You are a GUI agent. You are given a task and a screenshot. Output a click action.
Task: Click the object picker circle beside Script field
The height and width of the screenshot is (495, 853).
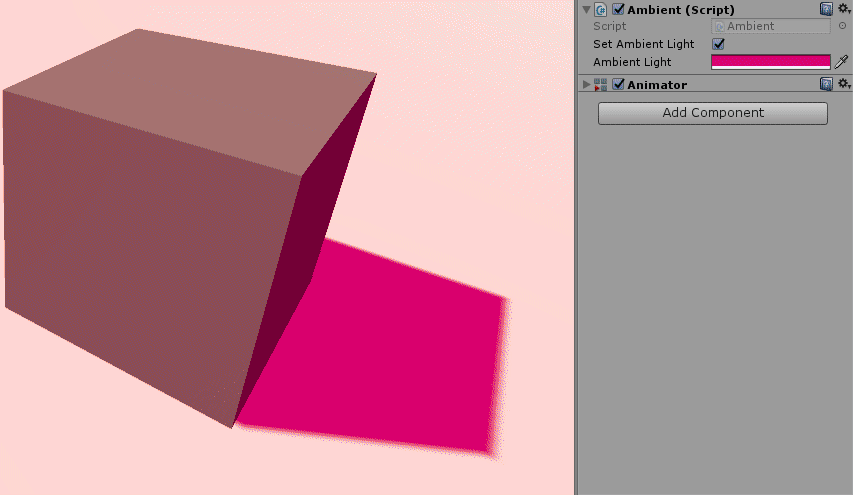click(842, 26)
